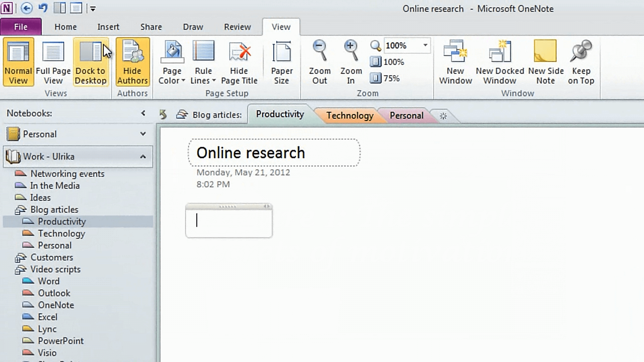Viewport: 644px width, 362px height.
Task: Click the page time 8:02 PM
Action: pos(213,184)
